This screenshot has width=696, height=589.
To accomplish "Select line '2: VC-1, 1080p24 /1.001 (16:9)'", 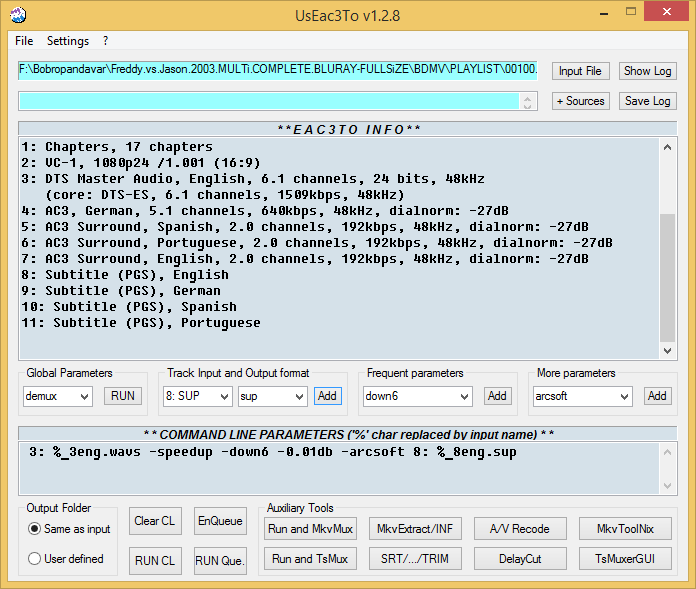I will [x=141, y=163].
